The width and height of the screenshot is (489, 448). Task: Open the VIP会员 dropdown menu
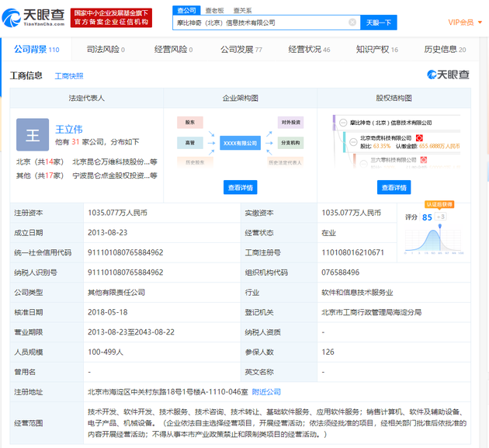tap(463, 23)
